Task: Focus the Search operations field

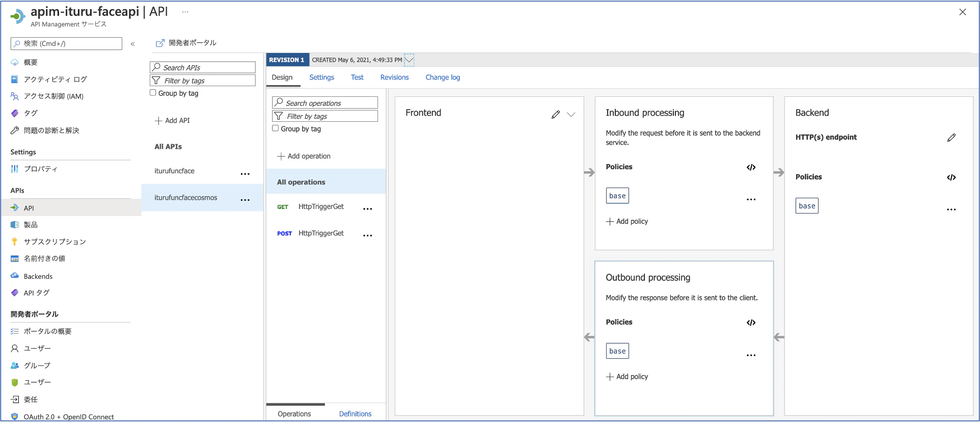Action: (x=325, y=103)
